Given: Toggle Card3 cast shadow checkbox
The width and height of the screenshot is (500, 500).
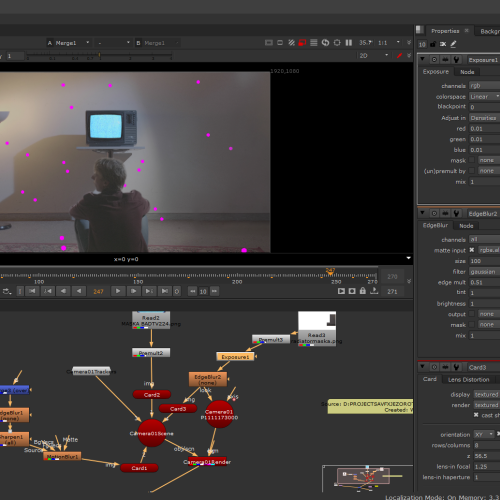Looking at the screenshot, I should tap(476, 415).
